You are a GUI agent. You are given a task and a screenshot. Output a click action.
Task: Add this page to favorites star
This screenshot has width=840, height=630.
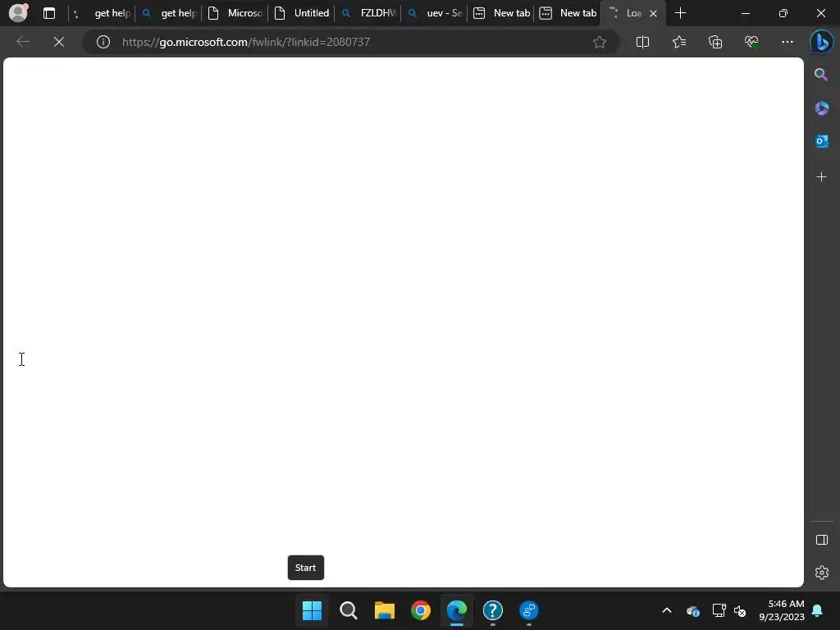(x=600, y=42)
